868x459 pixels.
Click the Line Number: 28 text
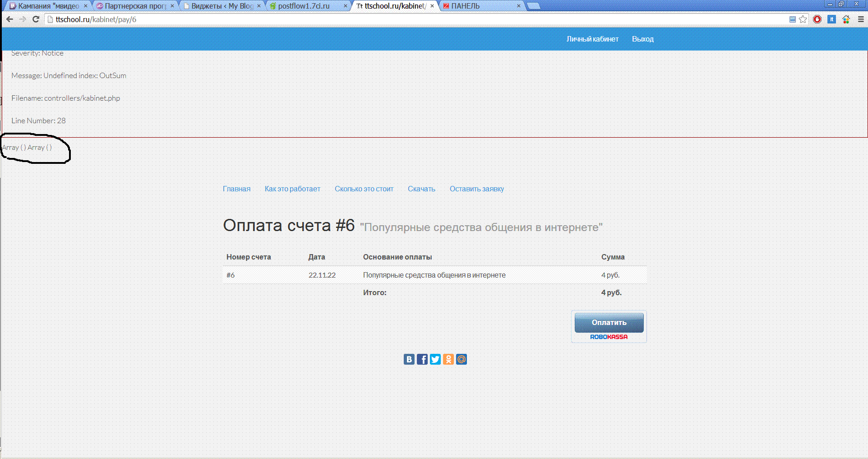[38, 121]
